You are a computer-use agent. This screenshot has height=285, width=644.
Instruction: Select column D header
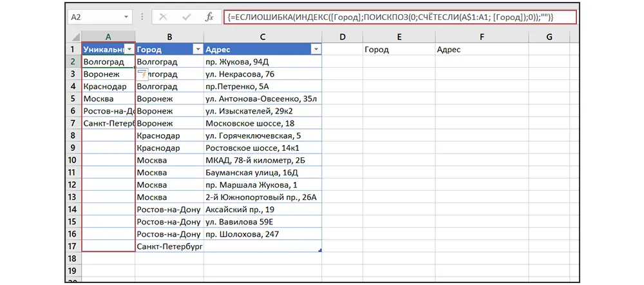click(x=342, y=37)
